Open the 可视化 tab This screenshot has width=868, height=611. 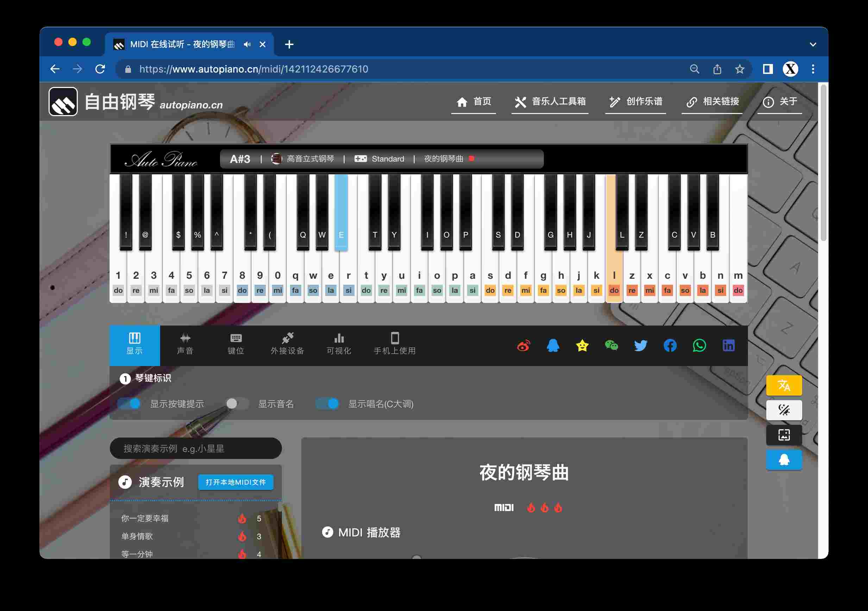(x=339, y=345)
